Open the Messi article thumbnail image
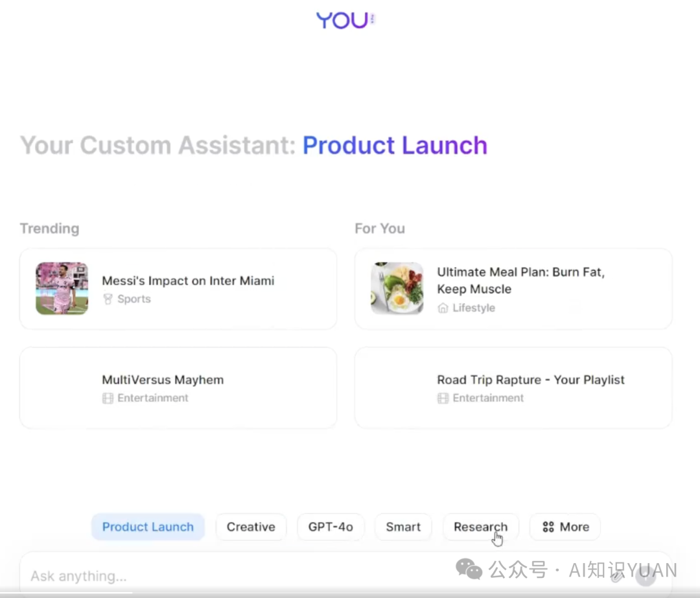The height and width of the screenshot is (598, 700). (62, 288)
